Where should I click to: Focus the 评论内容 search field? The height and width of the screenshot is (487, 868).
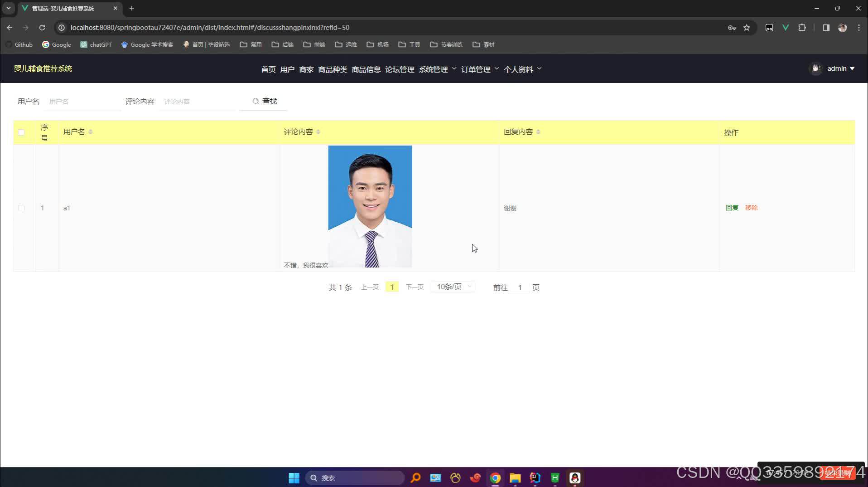[x=197, y=102]
